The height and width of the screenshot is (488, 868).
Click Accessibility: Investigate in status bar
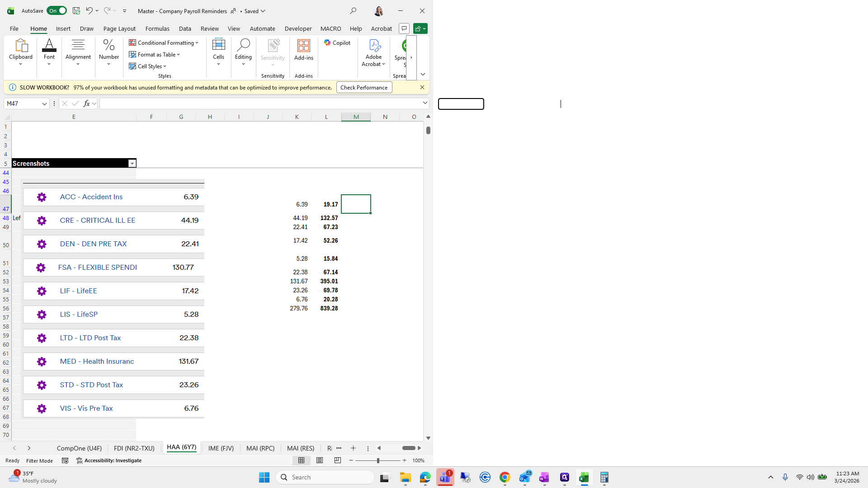click(x=109, y=460)
